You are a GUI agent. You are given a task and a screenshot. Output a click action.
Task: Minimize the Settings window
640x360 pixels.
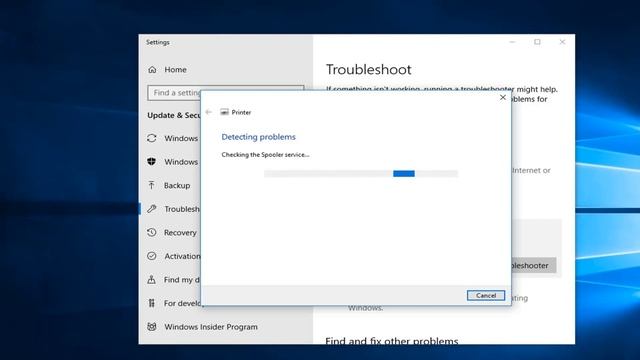513,42
